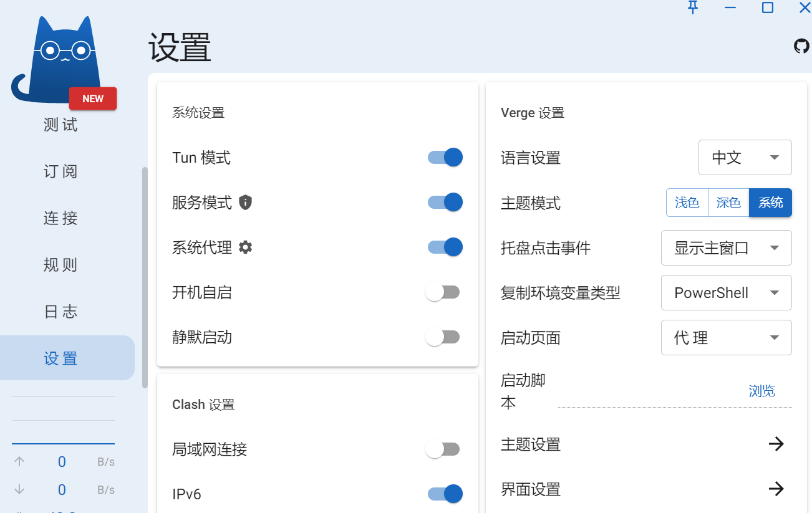Open PowerShell environment type dropdown
Viewport: 812px width, 513px height.
click(x=727, y=293)
